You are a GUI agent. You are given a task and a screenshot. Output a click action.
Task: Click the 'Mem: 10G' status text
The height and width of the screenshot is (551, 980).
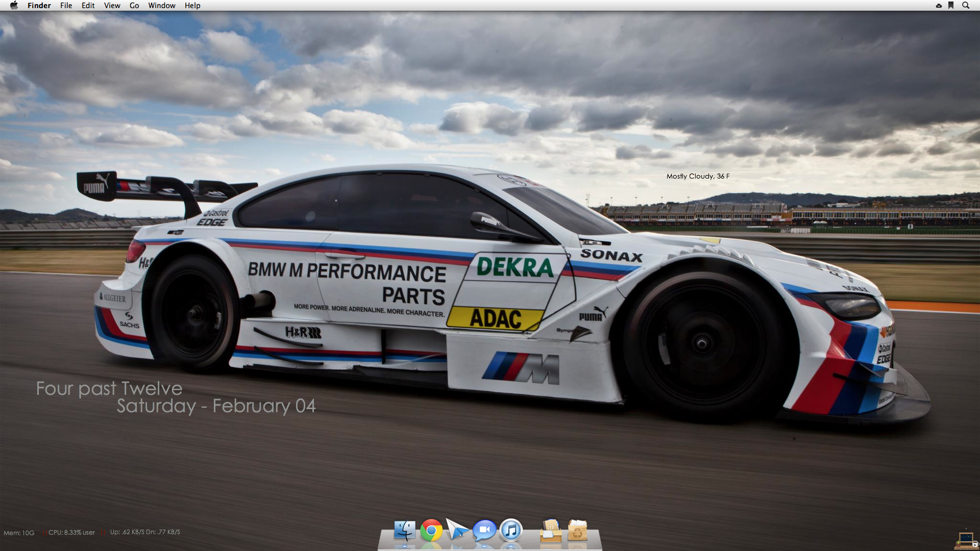[x=19, y=533]
